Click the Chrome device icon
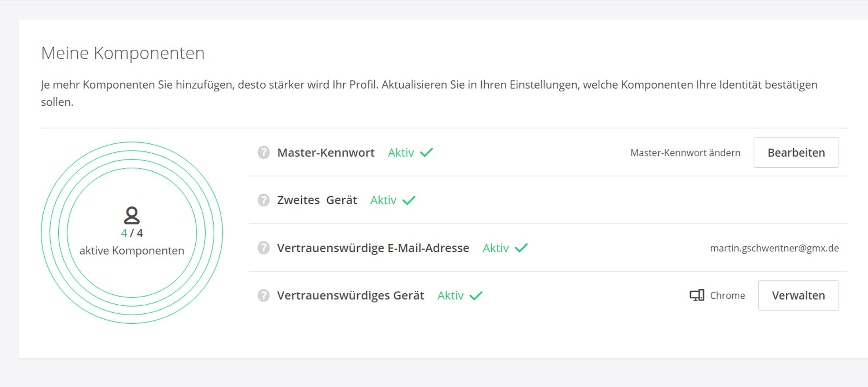Viewport: 868px width, 387px height. pos(696,295)
